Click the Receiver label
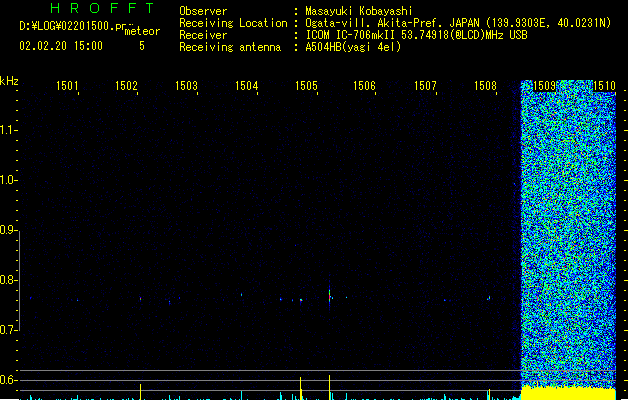The width and height of the screenshot is (629, 400). click(203, 35)
